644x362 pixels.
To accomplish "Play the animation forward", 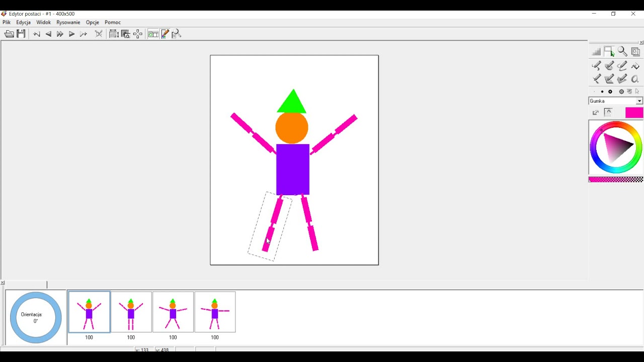I will point(71,34).
